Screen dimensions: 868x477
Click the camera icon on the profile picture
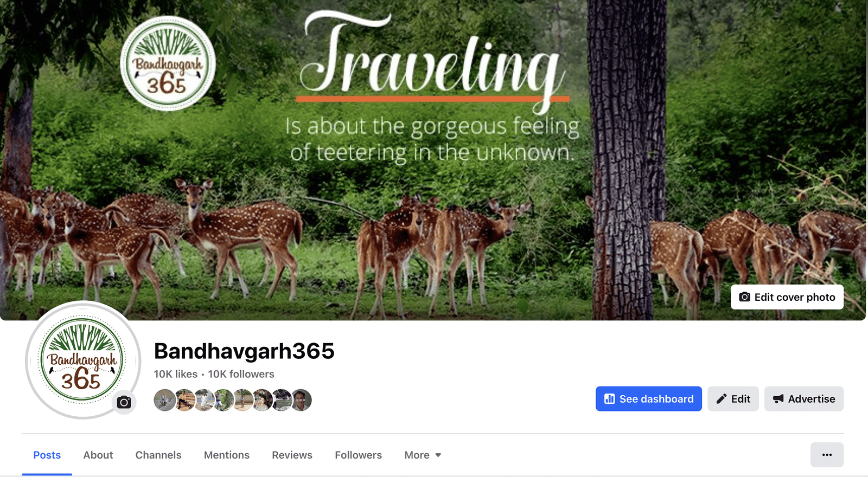[124, 402]
